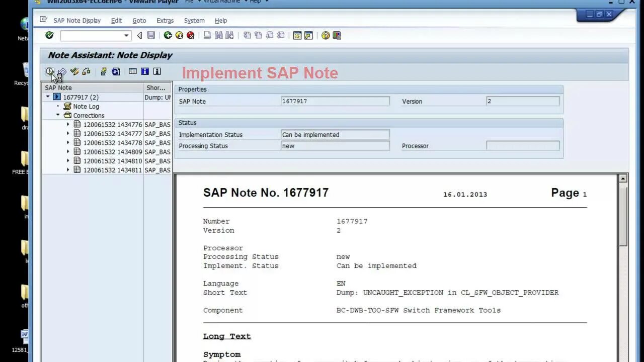The width and height of the screenshot is (644, 362).
Task: Click the yellow Exit icon
Action: [179, 35]
